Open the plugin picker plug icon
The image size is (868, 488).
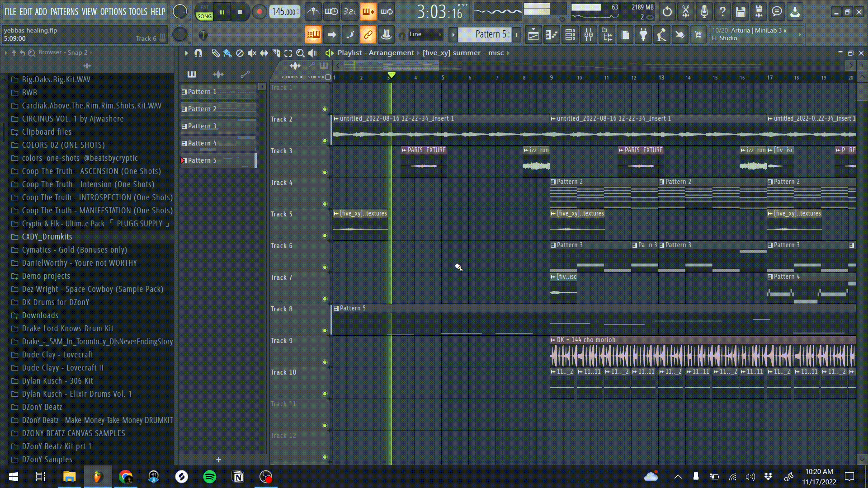(643, 35)
